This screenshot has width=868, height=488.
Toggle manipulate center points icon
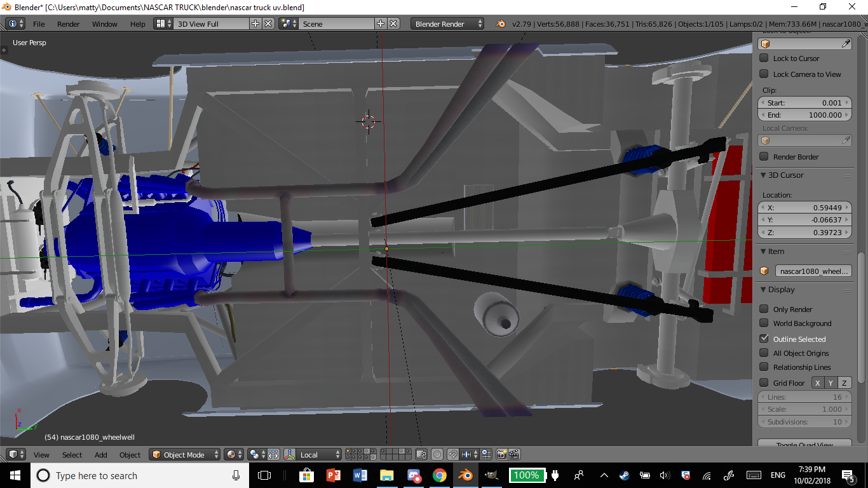tap(273, 454)
